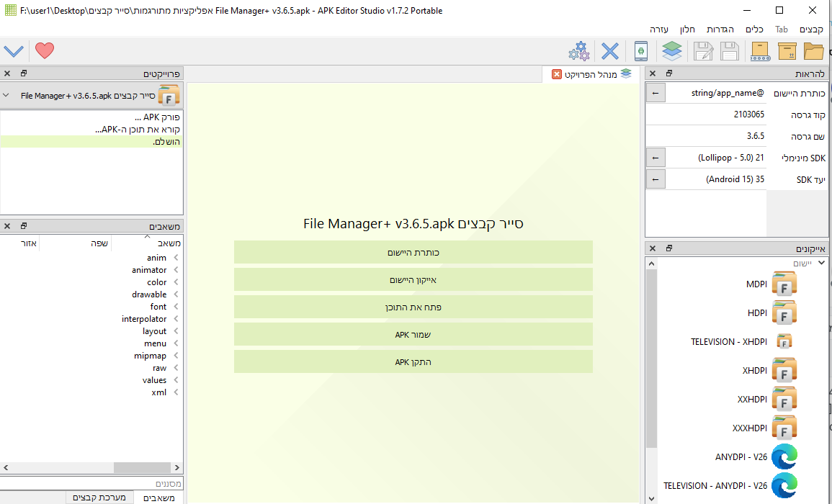The width and height of the screenshot is (832, 504).
Task: Click the conveyor belt box icon
Action: 760,51
